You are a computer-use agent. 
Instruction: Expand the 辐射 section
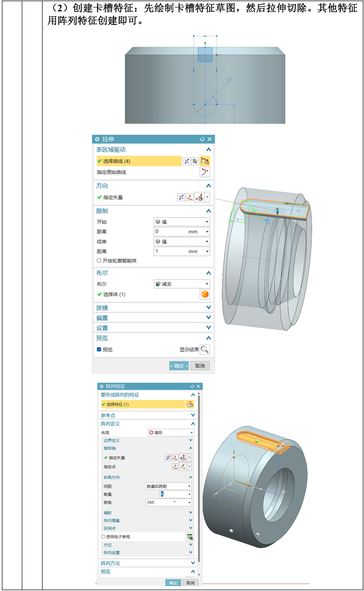191,513
